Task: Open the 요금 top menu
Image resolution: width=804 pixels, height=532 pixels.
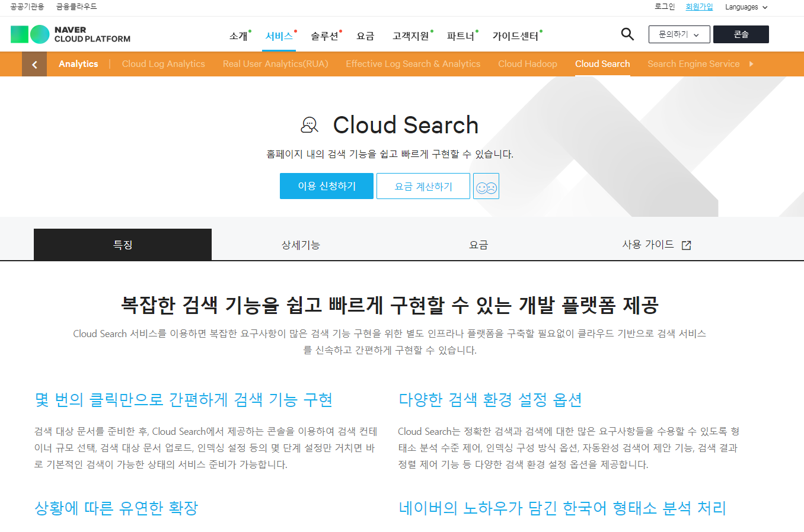Action: click(x=365, y=36)
